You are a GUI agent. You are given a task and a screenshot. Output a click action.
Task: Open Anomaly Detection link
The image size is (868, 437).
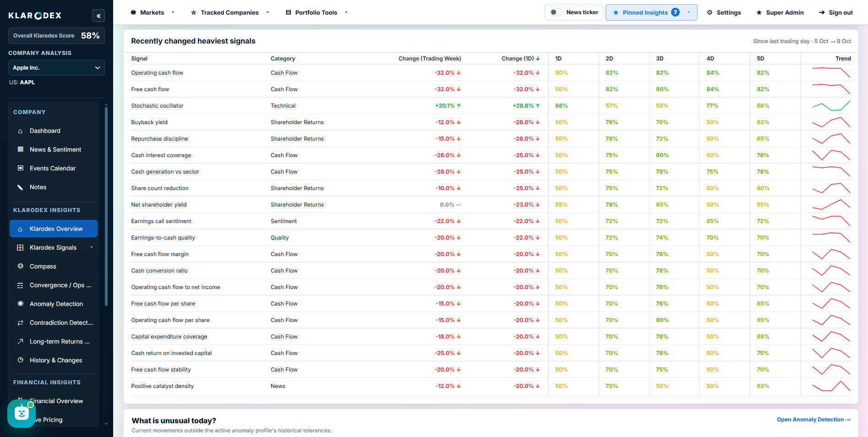813,420
